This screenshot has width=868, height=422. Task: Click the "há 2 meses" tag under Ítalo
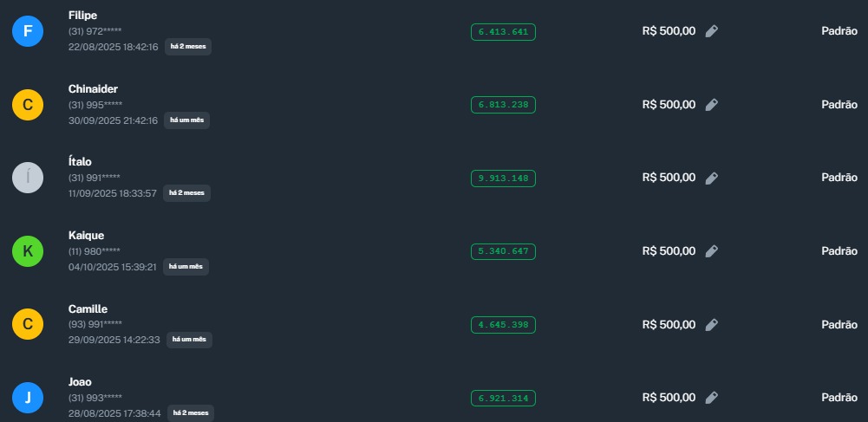(x=187, y=193)
